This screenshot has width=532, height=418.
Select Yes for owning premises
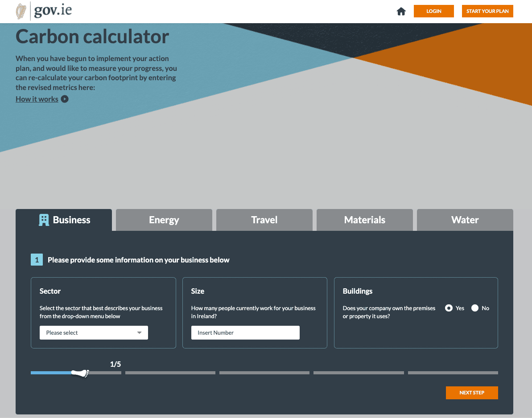coord(449,308)
